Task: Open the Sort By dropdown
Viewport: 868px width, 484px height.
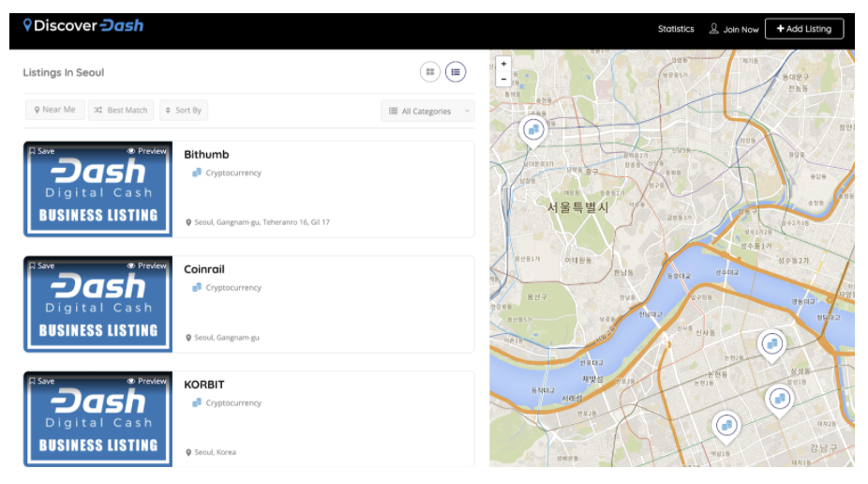Action: [x=183, y=110]
